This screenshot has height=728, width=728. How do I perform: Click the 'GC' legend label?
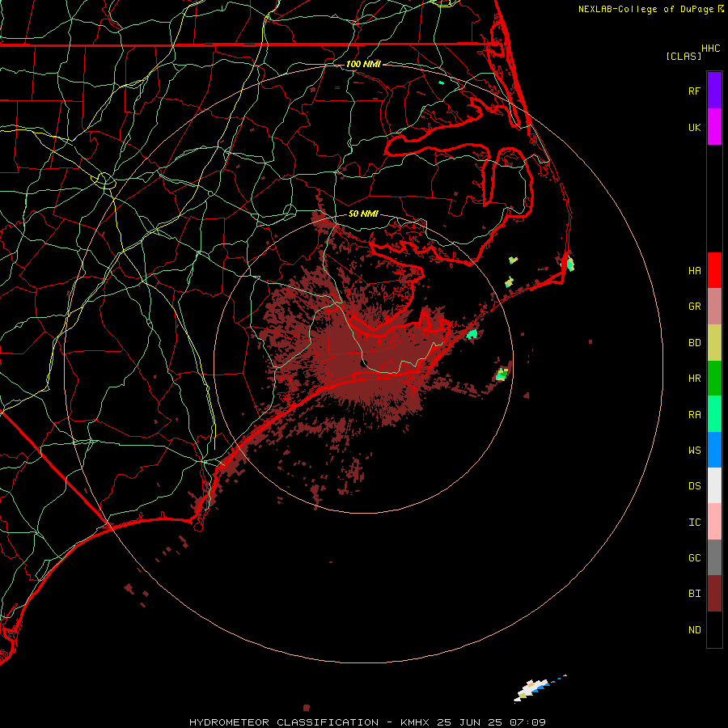coord(694,557)
